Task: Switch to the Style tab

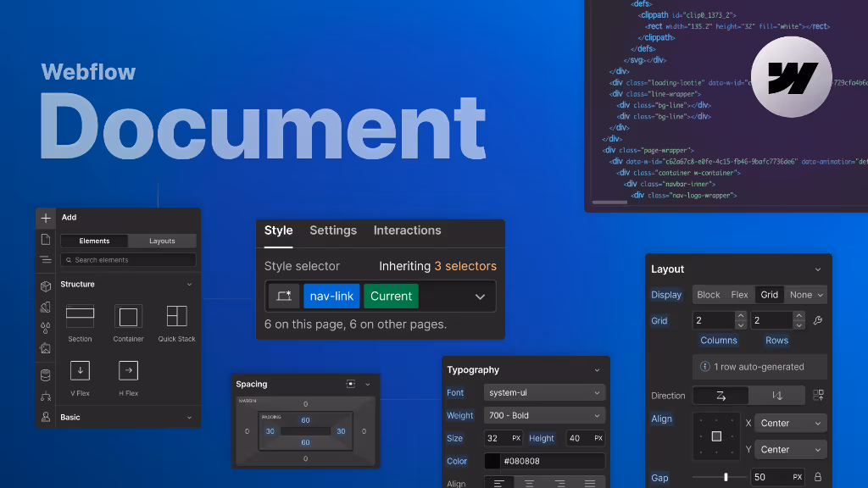Action: (278, 230)
